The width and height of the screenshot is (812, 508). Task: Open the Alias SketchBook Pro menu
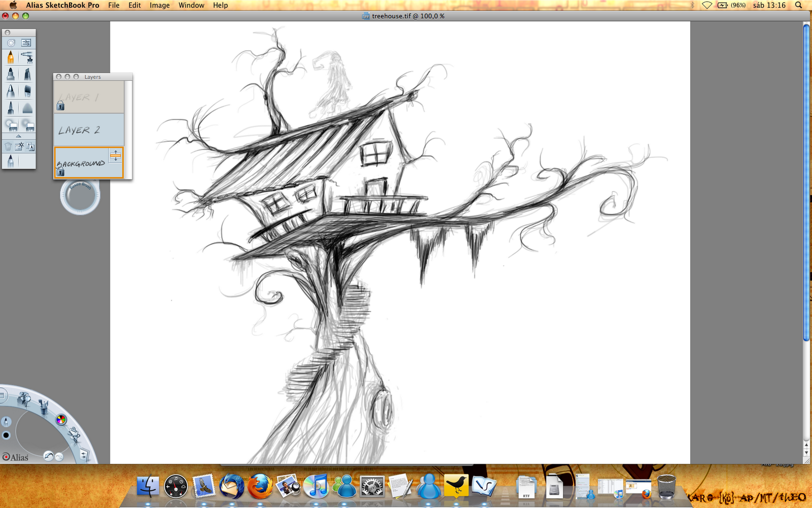pos(62,5)
